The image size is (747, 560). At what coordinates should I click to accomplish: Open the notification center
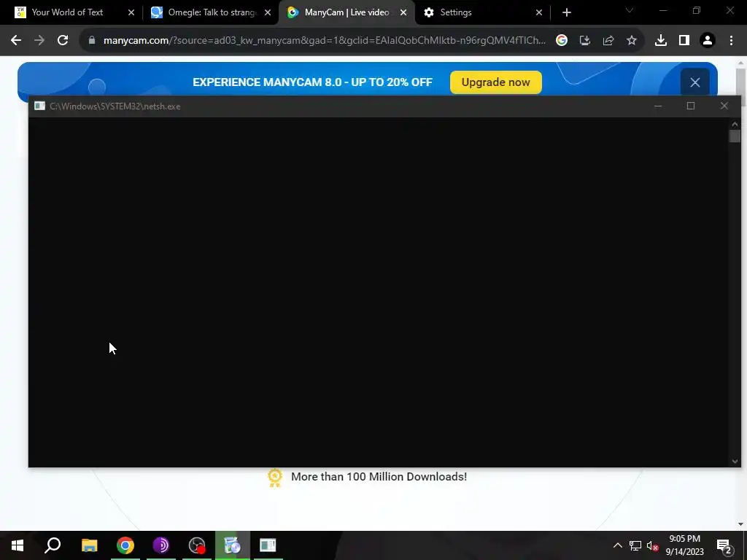click(724, 546)
